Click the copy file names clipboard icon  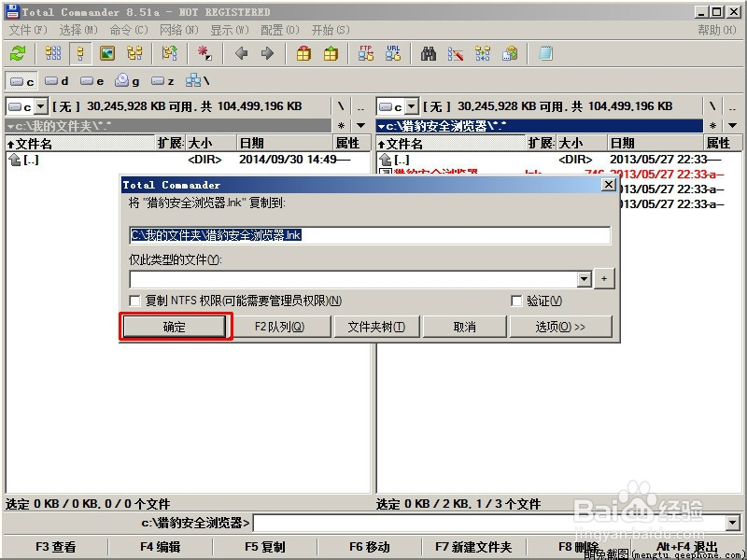click(x=510, y=53)
